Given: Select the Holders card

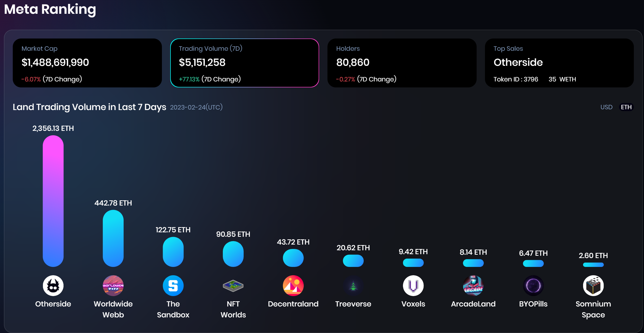Looking at the screenshot, I should 402,63.
